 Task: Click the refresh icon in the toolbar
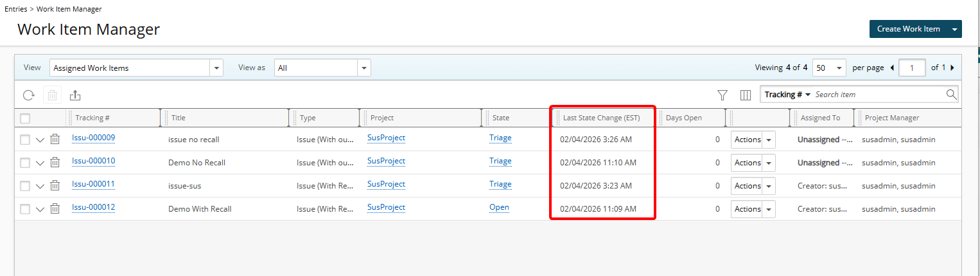coord(28,95)
